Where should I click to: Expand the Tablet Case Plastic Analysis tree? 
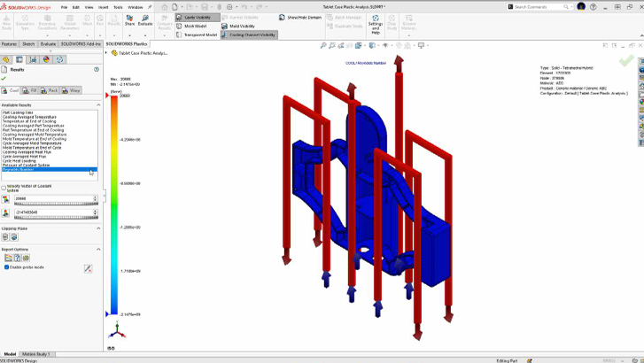(x=106, y=52)
